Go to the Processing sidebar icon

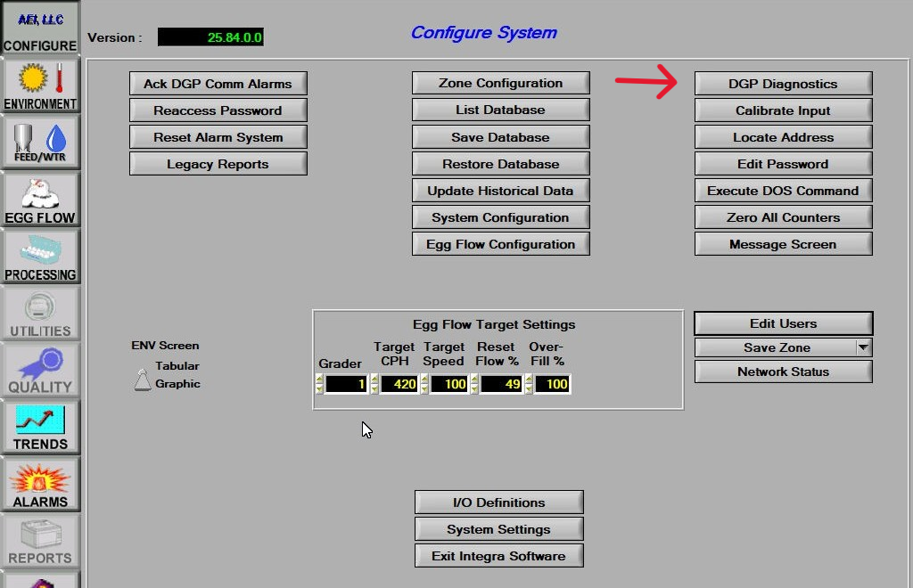39,256
